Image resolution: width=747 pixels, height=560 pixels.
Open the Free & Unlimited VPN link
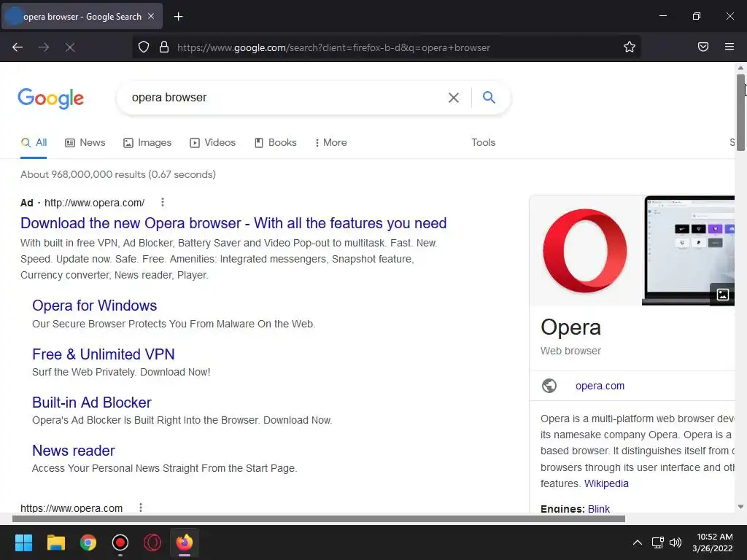pos(104,354)
